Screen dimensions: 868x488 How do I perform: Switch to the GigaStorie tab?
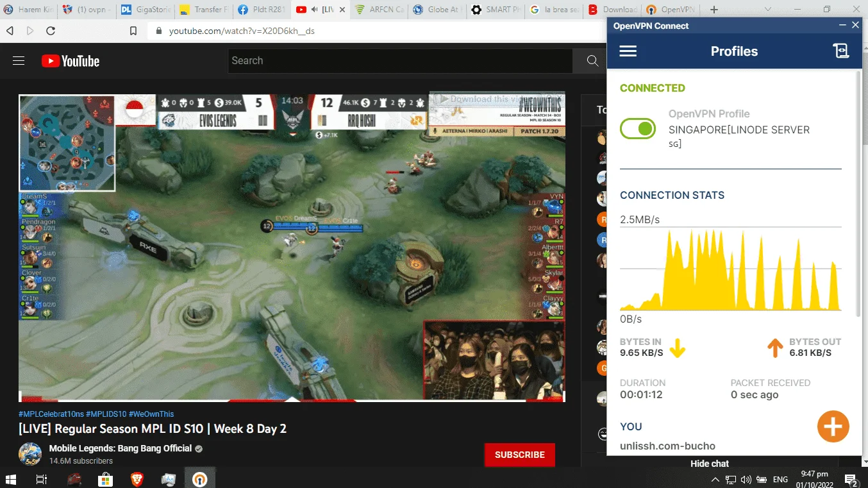[145, 10]
